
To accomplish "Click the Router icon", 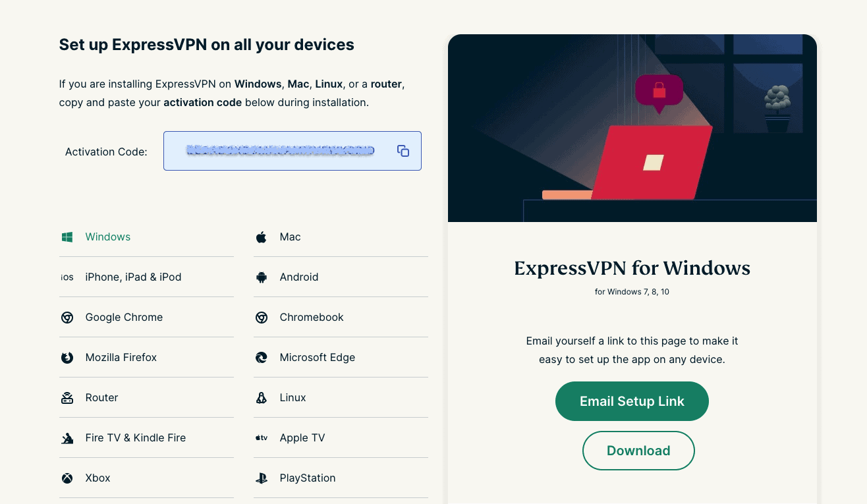I will coord(67,398).
